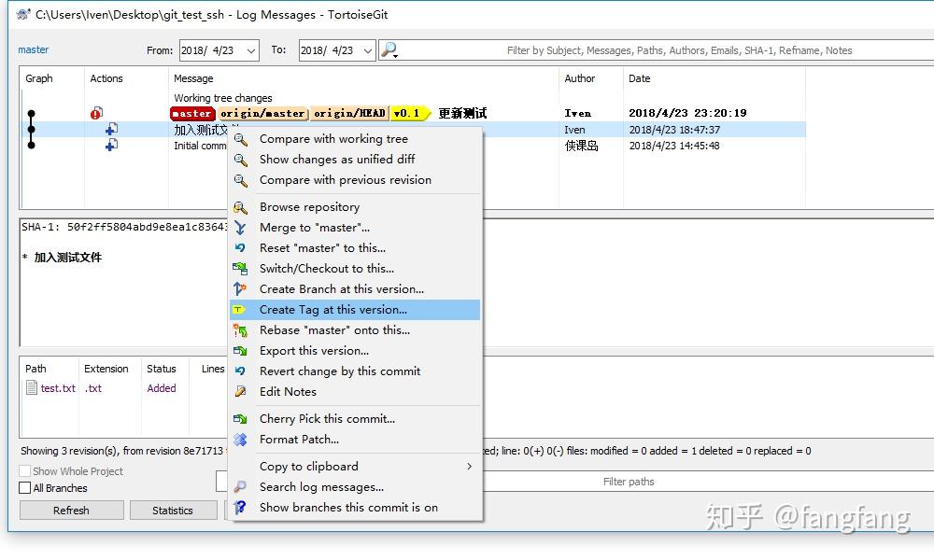Click the magnifier icon beside Compare with working tree
The height and width of the screenshot is (560, 934).
240,139
